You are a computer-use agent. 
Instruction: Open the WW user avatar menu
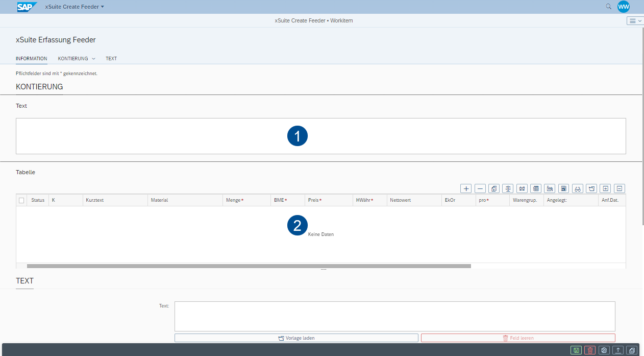click(x=624, y=7)
